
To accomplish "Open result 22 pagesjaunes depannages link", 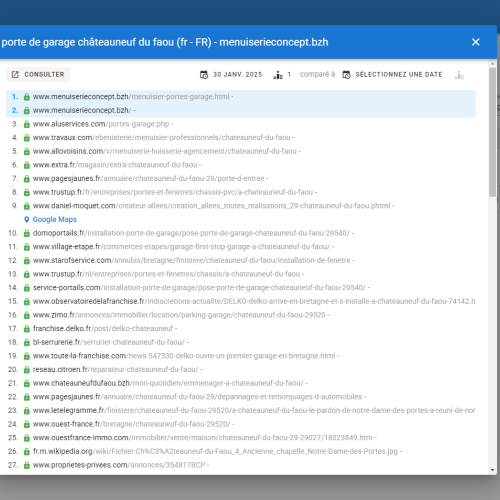I will click(x=197, y=397).
